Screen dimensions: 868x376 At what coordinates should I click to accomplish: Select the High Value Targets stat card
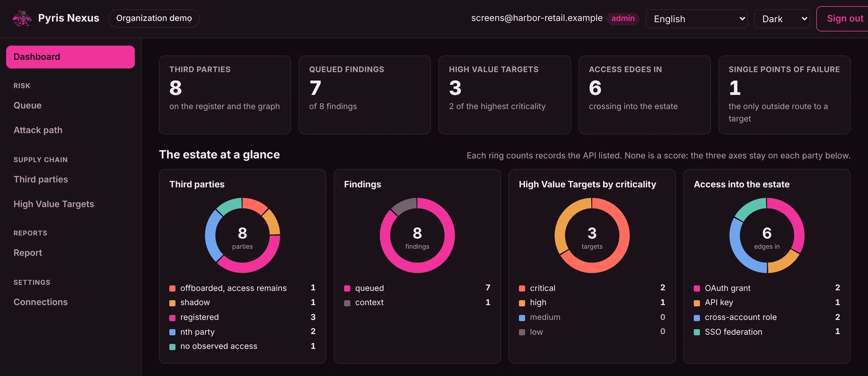(x=504, y=95)
